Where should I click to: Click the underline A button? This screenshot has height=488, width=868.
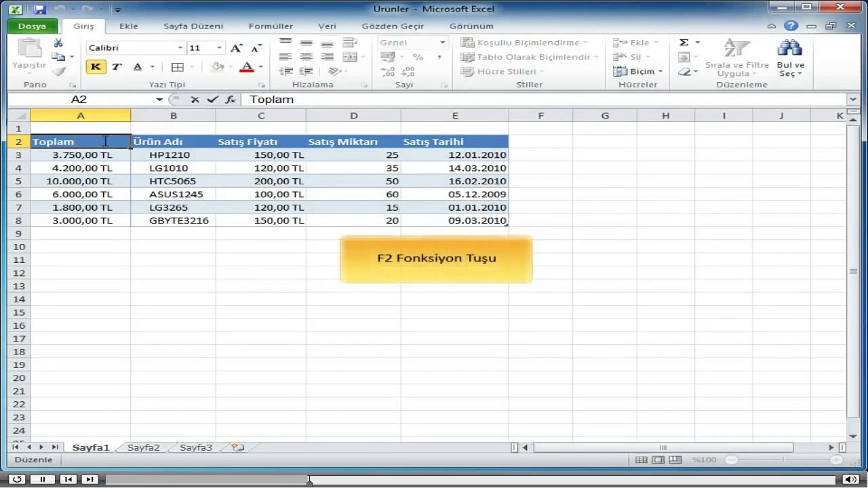[138, 67]
